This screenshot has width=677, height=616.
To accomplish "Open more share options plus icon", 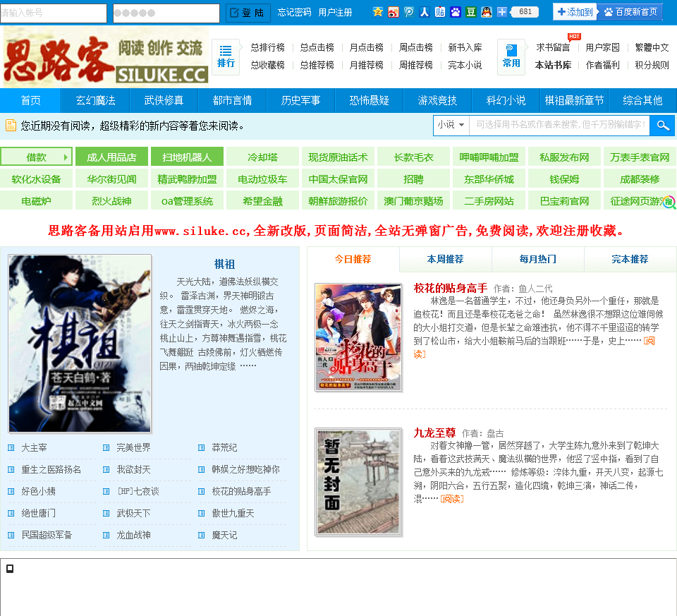I will 502,12.
